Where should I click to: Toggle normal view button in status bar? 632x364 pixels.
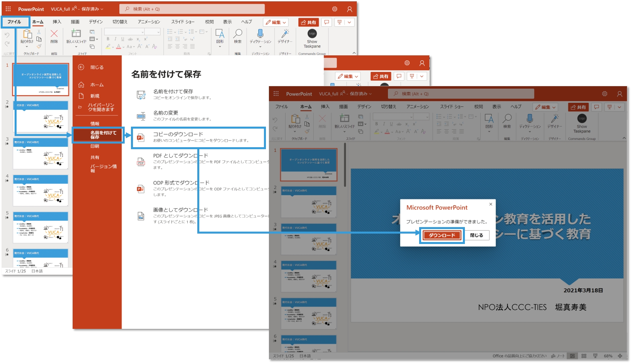coord(572,356)
